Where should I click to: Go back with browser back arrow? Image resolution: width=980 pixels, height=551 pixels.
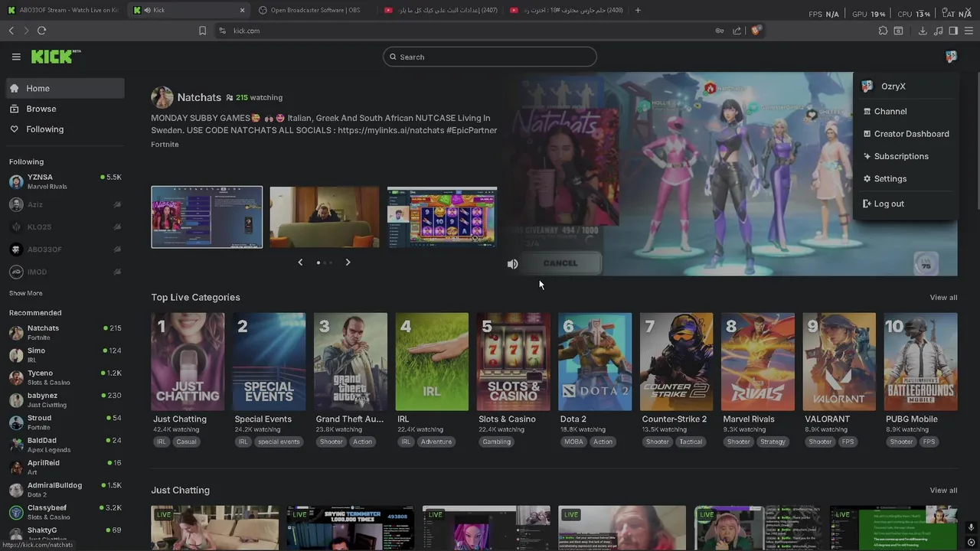(x=11, y=31)
